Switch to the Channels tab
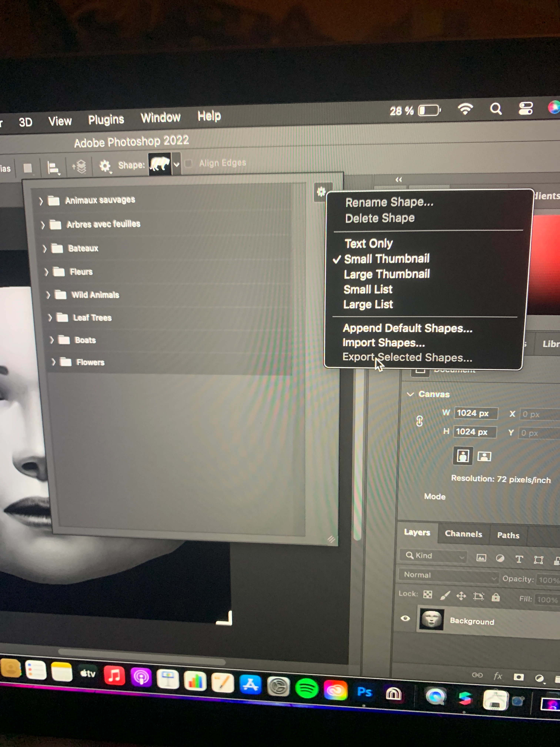 (463, 534)
